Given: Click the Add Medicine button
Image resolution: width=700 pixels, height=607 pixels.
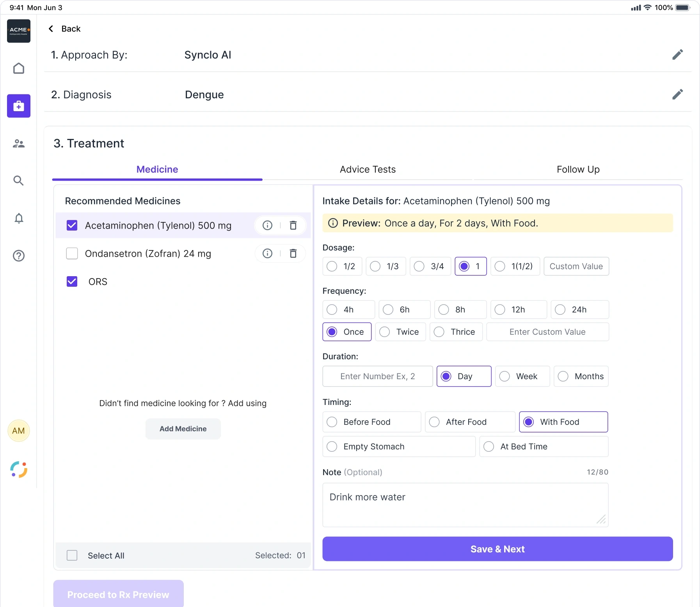Looking at the screenshot, I should click(x=183, y=429).
